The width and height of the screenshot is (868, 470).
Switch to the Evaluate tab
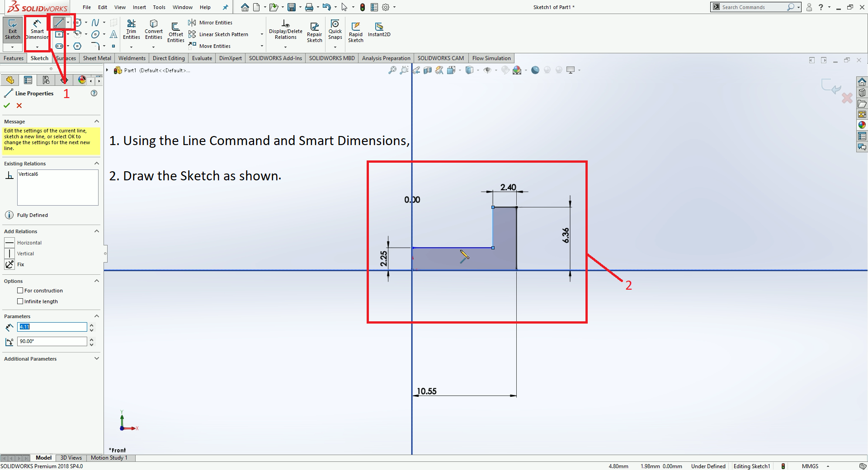click(x=202, y=58)
